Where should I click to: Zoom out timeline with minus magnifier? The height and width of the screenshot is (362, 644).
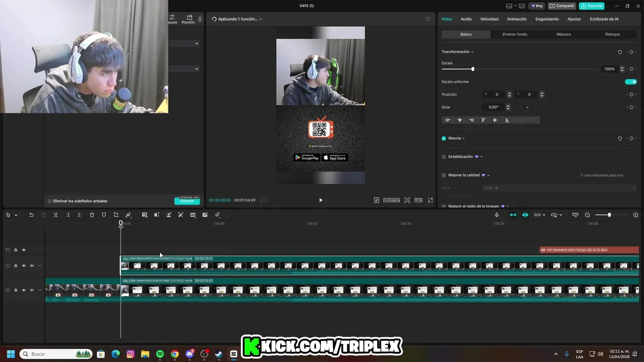pyautogui.click(x=587, y=215)
